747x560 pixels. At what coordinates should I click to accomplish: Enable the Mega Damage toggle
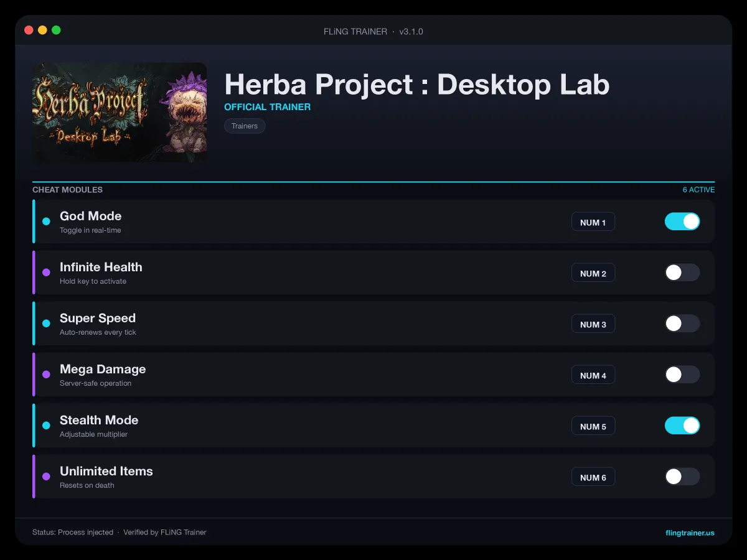click(682, 375)
